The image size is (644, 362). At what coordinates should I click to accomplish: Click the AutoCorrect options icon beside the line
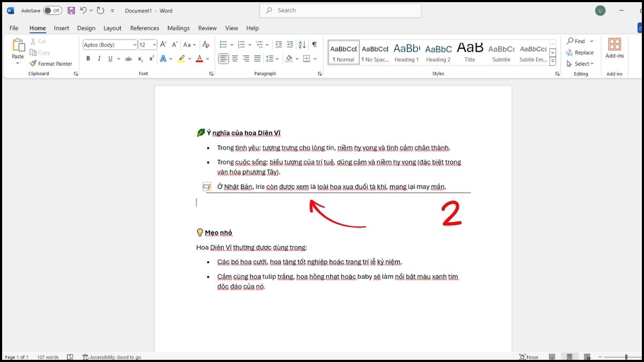click(207, 187)
